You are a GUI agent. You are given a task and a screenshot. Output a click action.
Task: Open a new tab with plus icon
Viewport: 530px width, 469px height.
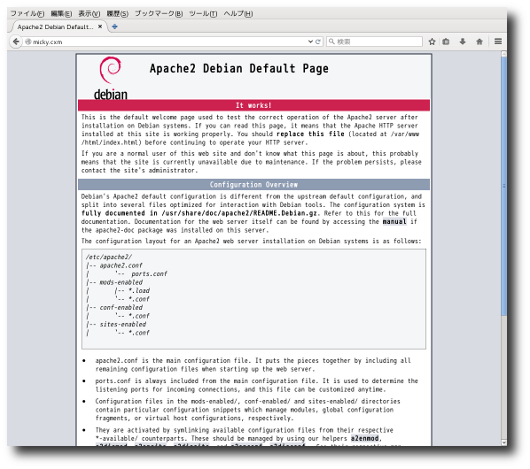(x=115, y=26)
